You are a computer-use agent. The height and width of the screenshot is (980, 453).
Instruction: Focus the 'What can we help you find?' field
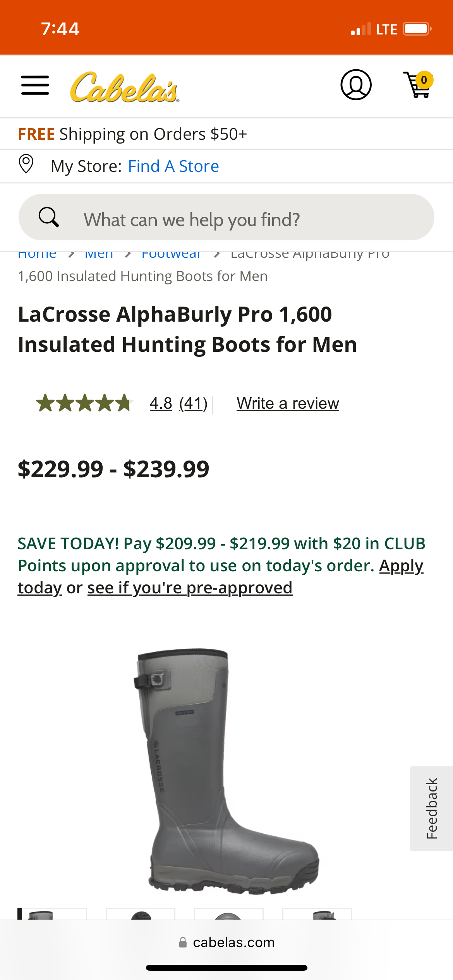[x=248, y=219]
